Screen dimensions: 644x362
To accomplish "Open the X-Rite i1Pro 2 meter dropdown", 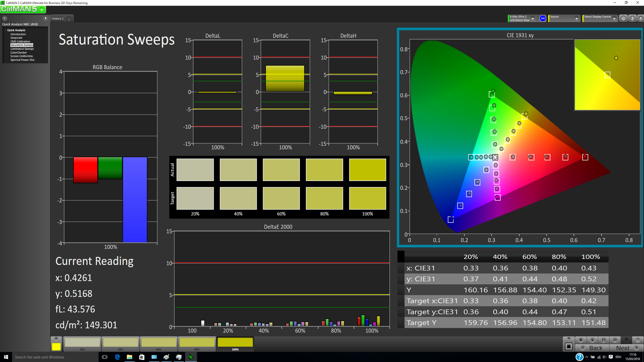I will (533, 18).
